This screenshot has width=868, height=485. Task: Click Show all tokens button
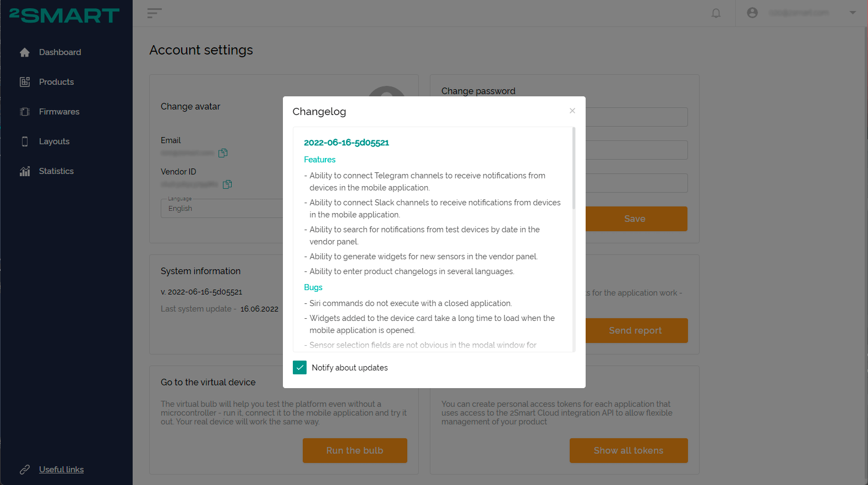(629, 450)
